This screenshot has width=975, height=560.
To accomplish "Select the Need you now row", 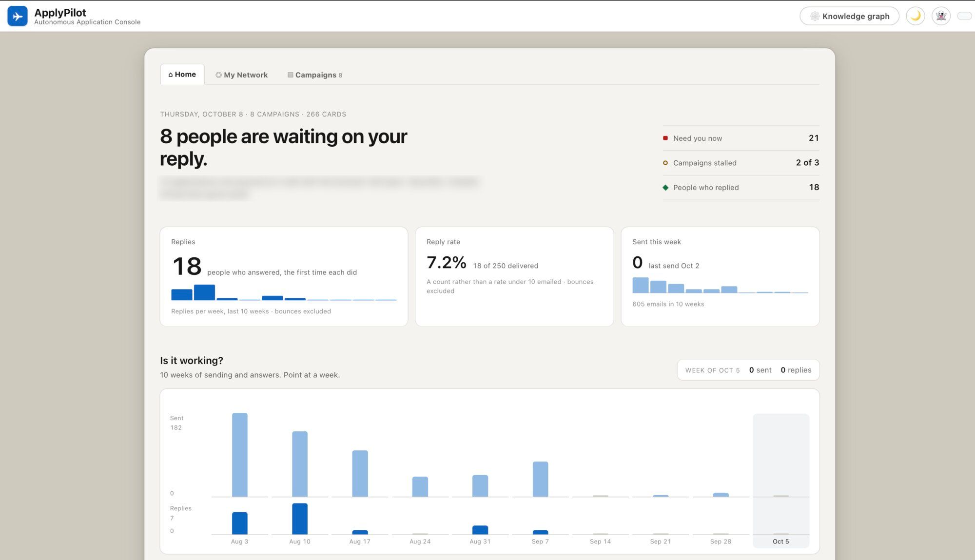I will point(741,138).
